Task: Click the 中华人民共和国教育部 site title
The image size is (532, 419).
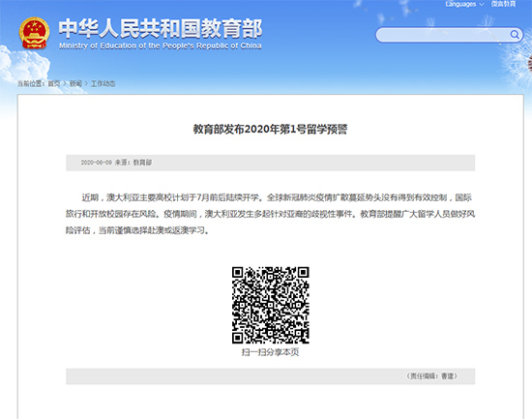Action: (x=161, y=28)
